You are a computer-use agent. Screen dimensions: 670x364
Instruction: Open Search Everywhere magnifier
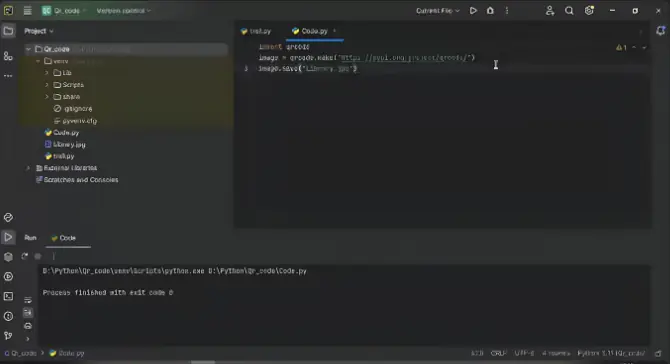coord(569,11)
